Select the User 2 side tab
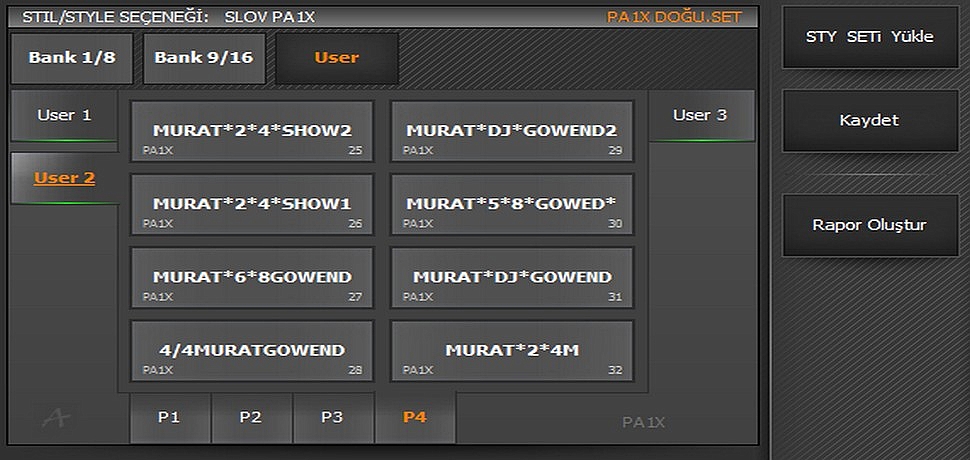This screenshot has width=970, height=460. tap(64, 178)
